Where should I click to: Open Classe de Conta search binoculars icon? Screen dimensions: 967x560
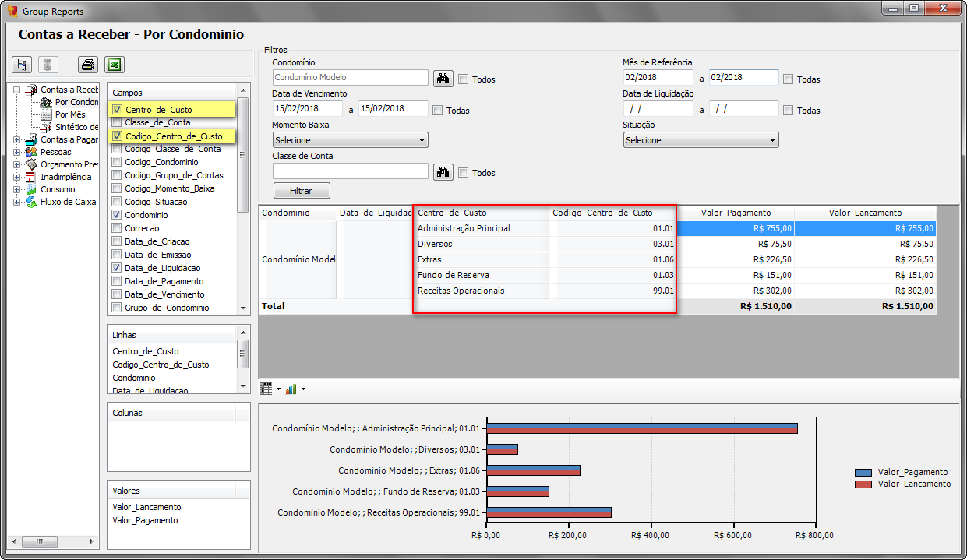coord(443,171)
